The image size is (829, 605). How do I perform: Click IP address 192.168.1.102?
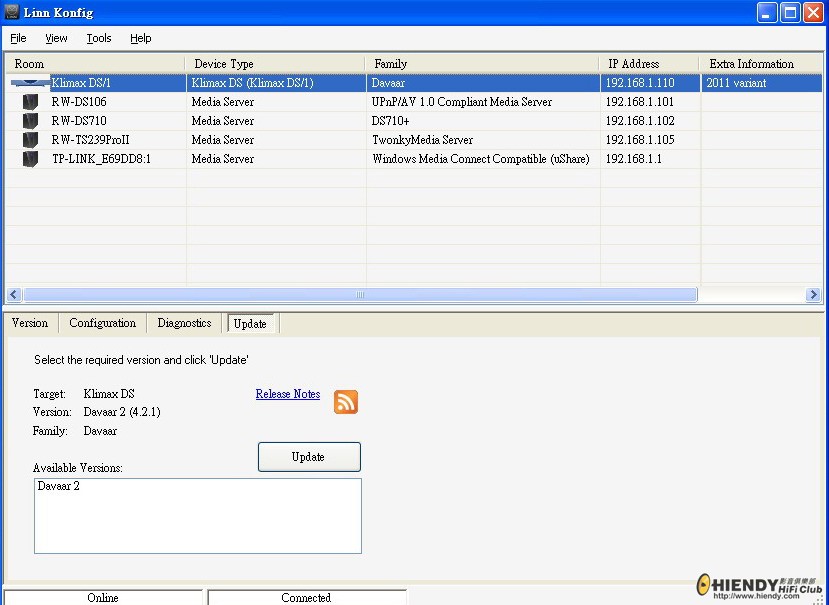(640, 121)
